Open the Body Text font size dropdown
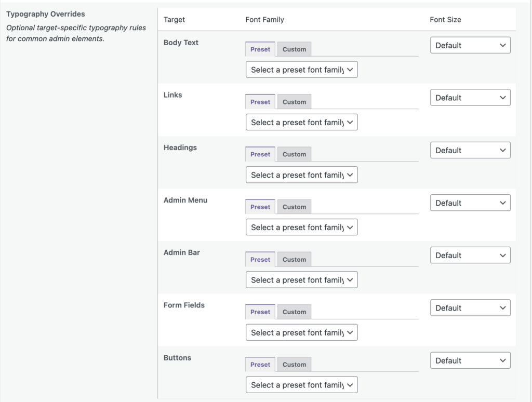Image resolution: width=532 pixels, height=402 pixels. 470,45
